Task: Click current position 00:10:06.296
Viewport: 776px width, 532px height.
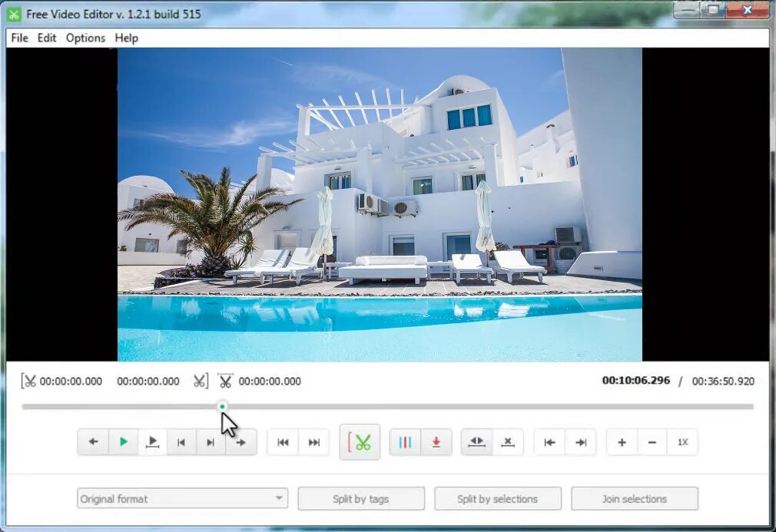Action: point(636,380)
